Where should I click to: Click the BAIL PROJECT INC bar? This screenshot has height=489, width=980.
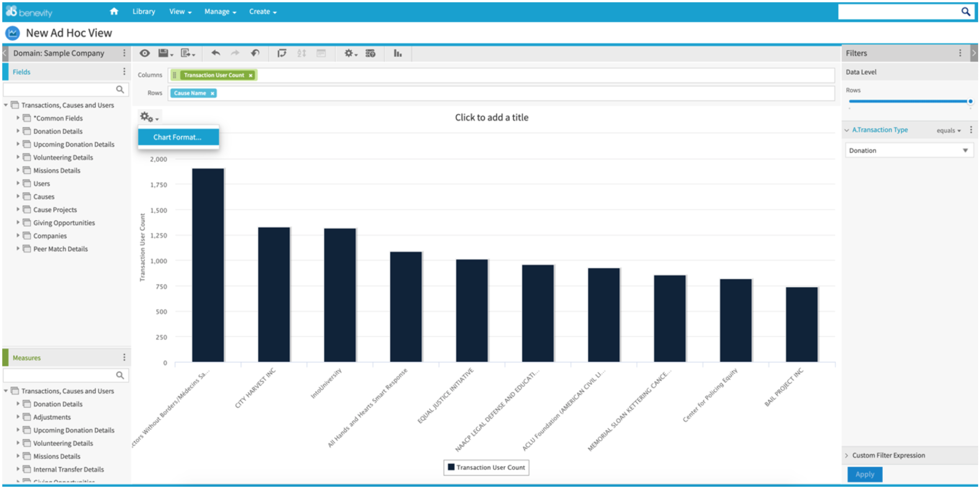pyautogui.click(x=802, y=325)
